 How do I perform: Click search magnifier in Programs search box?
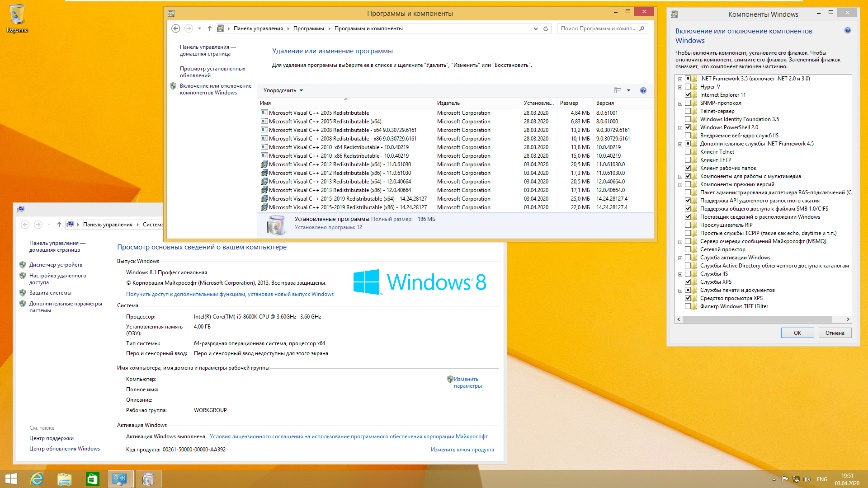(642, 28)
